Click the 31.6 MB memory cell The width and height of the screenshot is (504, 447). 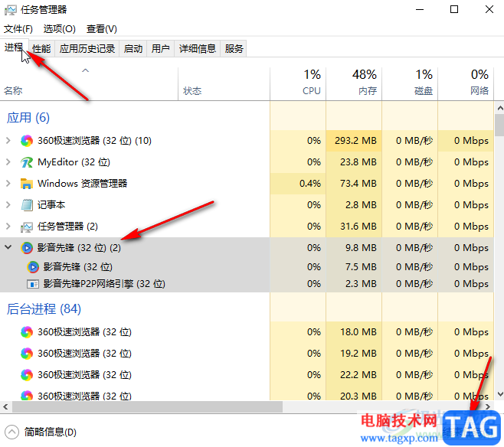[x=354, y=227]
